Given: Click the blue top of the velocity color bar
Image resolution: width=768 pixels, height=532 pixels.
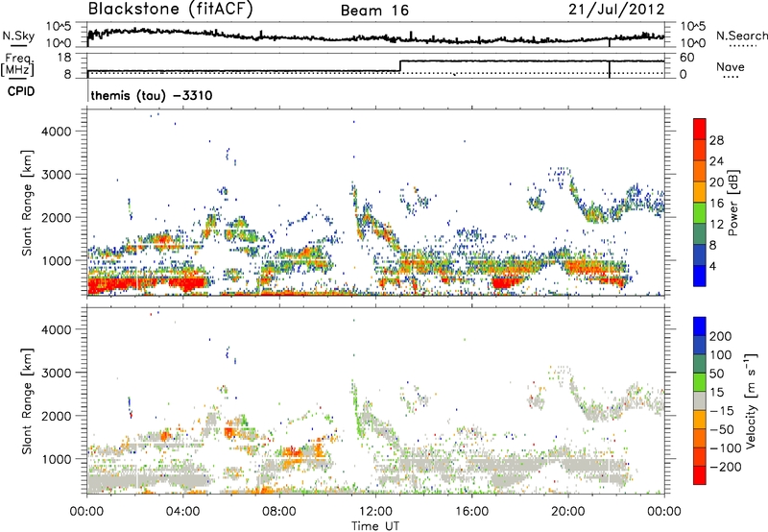Looking at the screenshot, I should pos(700,326).
